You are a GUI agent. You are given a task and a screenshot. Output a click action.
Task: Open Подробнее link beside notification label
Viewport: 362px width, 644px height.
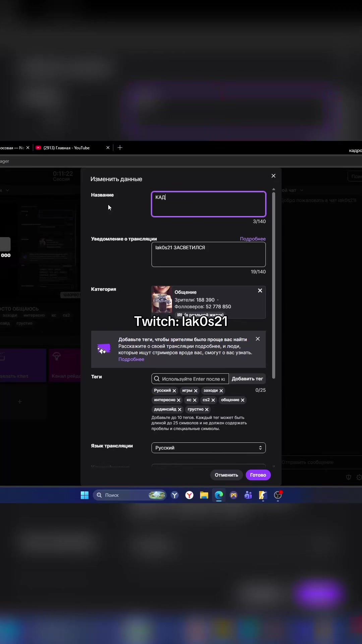click(253, 239)
